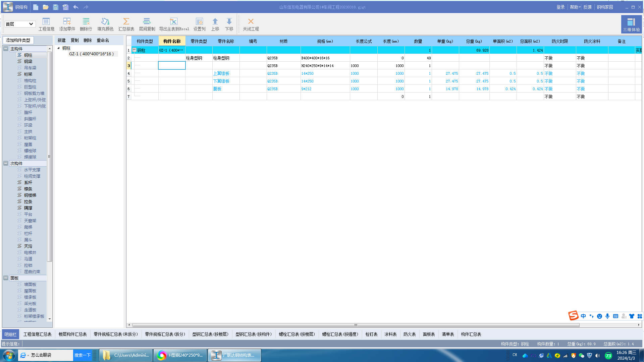Select 钢梁 in the component type tree

pyautogui.click(x=28, y=62)
